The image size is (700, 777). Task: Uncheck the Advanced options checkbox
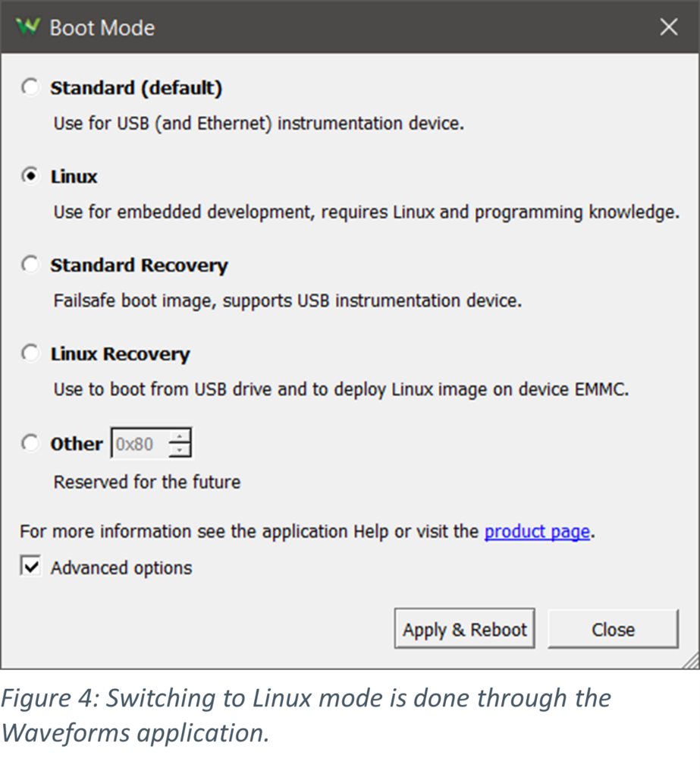pos(32,567)
